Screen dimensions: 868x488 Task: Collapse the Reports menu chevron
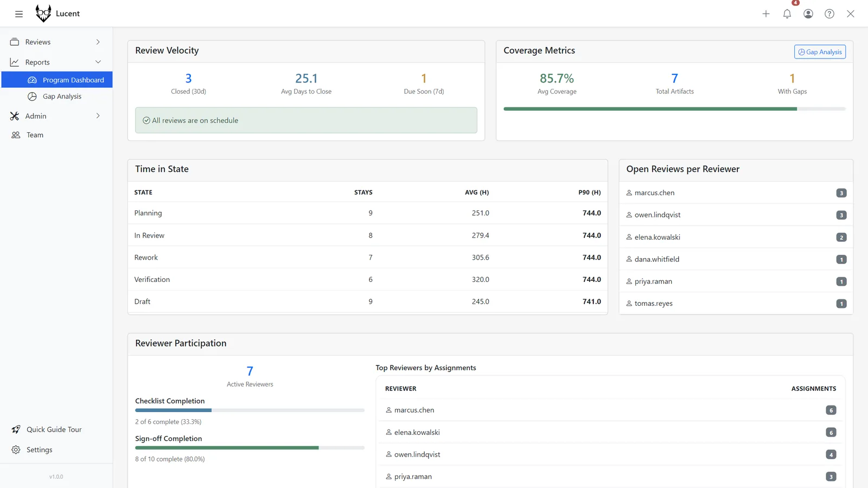[98, 62]
